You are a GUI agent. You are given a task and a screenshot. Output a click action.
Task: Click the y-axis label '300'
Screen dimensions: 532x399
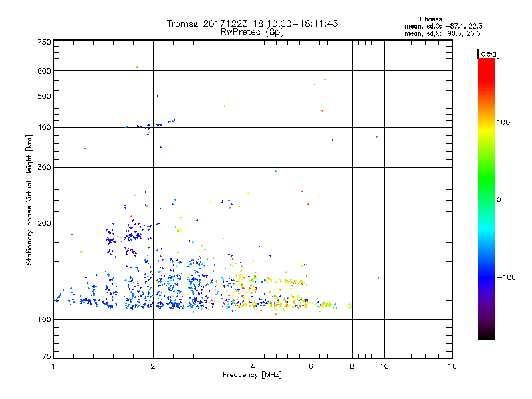pyautogui.click(x=44, y=168)
